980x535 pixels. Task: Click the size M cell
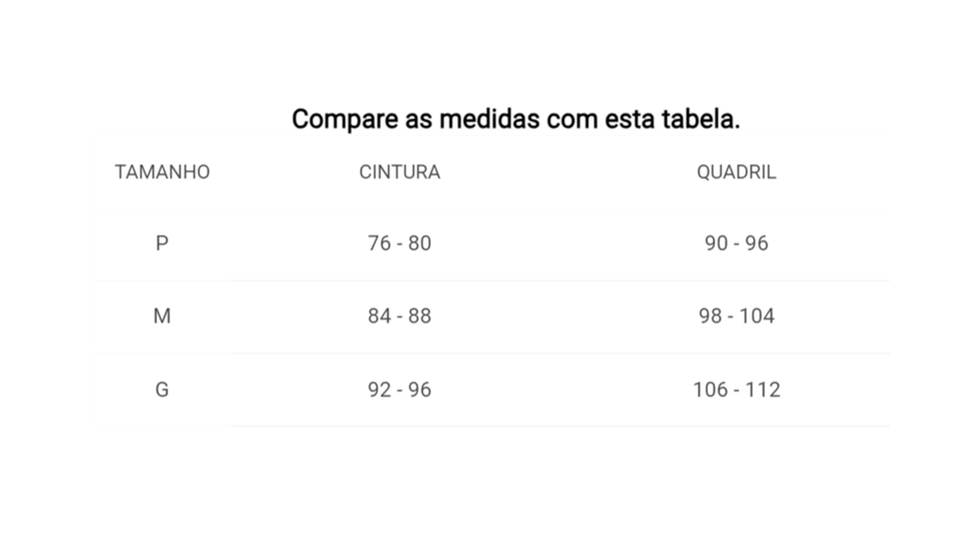[x=162, y=316]
